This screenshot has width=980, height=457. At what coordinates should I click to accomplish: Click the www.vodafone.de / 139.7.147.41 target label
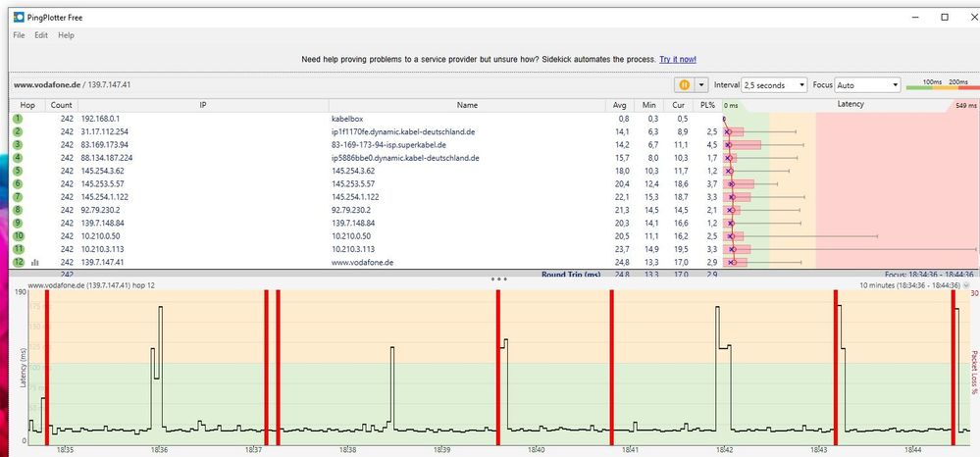[72, 84]
